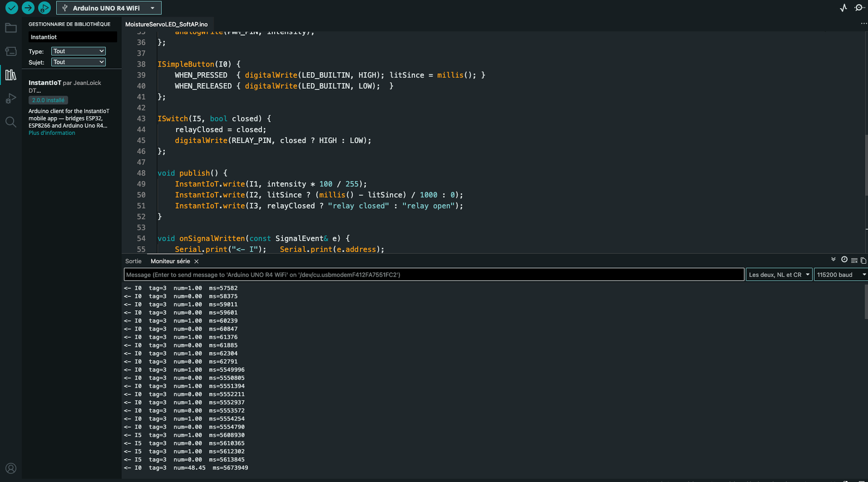Upload the sketch with the arrow icon
Image resolution: width=868 pixels, height=482 pixels.
click(28, 8)
